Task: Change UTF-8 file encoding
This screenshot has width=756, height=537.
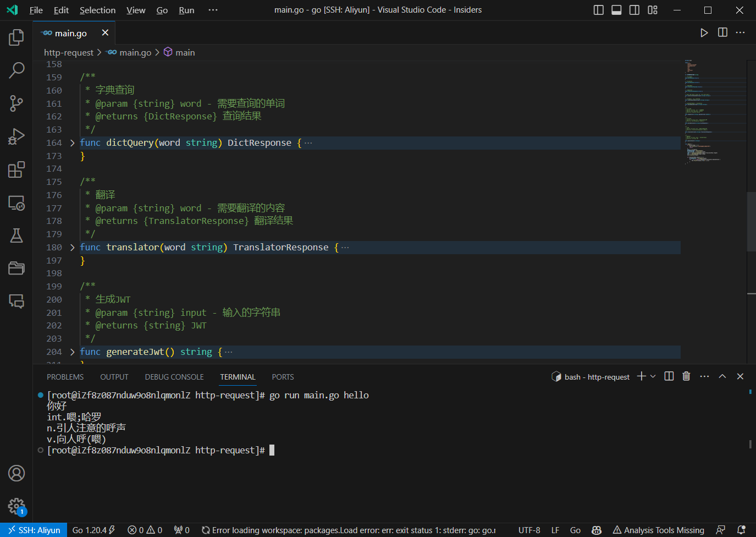Action: pos(529,530)
